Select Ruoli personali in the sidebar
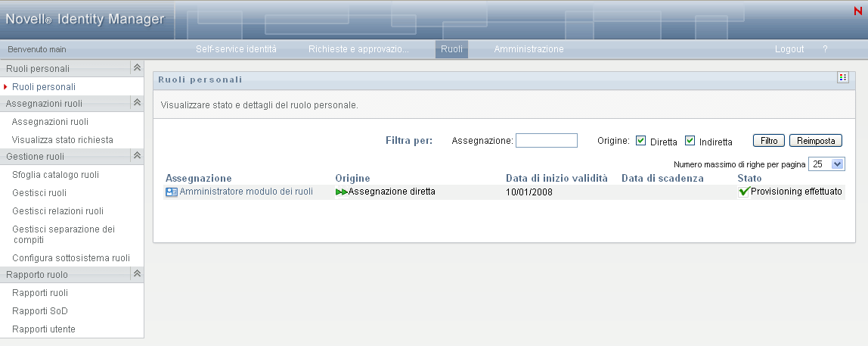This screenshot has width=868, height=346. click(x=44, y=87)
